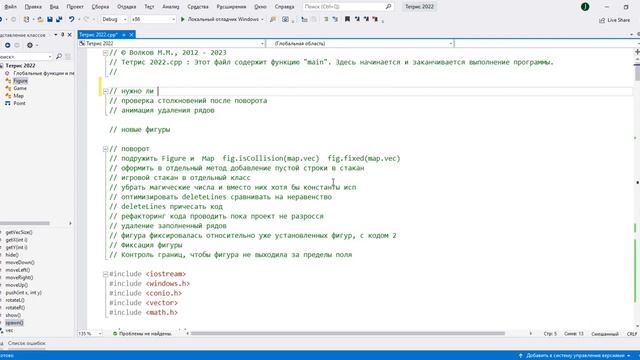Screen dimensions: 640x360
Task: Select the Game class in Class View
Action: (20, 88)
